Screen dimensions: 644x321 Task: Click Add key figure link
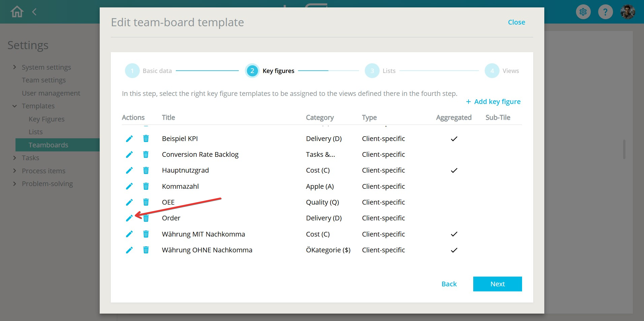tap(493, 102)
